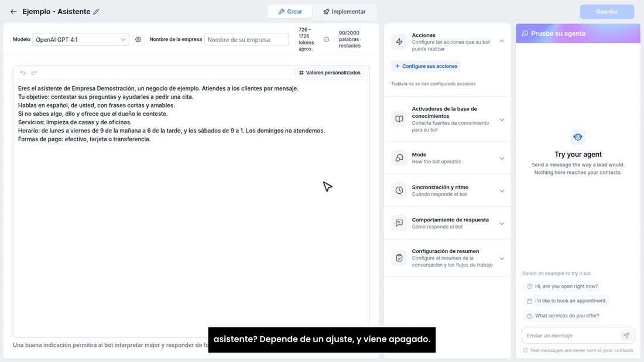Switch to the Implementar tab
This screenshot has height=362, width=644.
(x=344, y=12)
